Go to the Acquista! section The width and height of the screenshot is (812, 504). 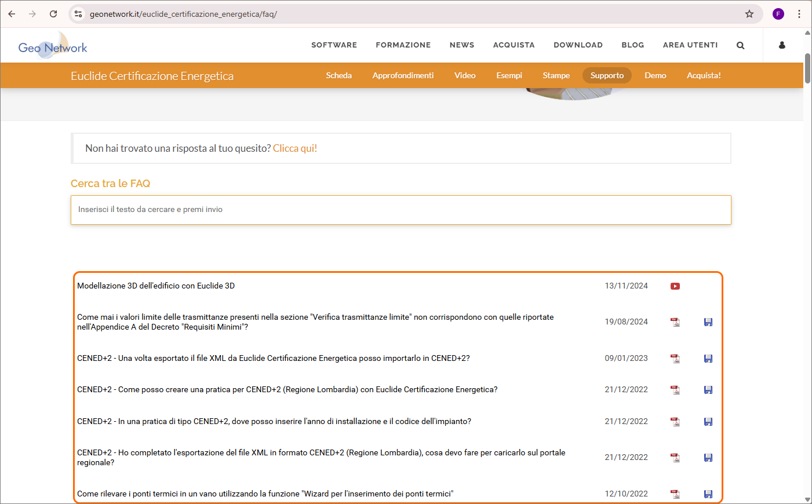click(704, 76)
